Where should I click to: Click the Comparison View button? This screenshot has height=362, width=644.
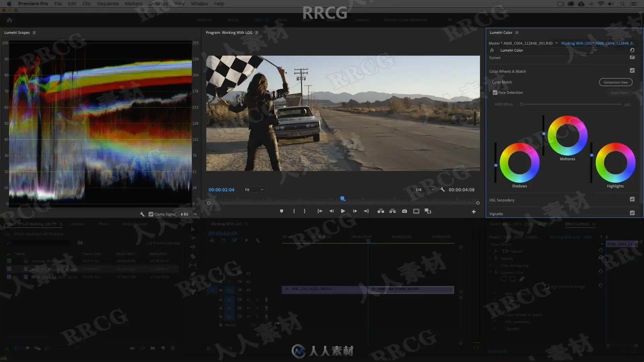pyautogui.click(x=615, y=82)
